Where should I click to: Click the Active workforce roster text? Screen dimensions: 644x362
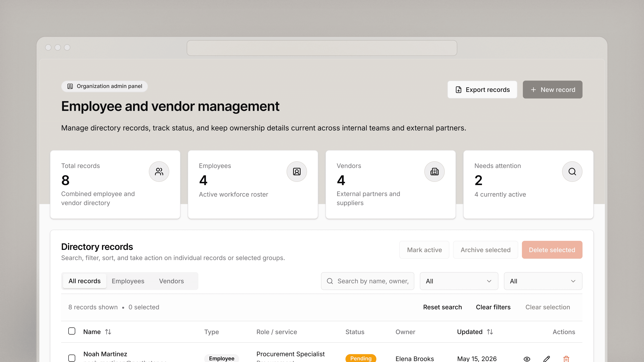(233, 194)
